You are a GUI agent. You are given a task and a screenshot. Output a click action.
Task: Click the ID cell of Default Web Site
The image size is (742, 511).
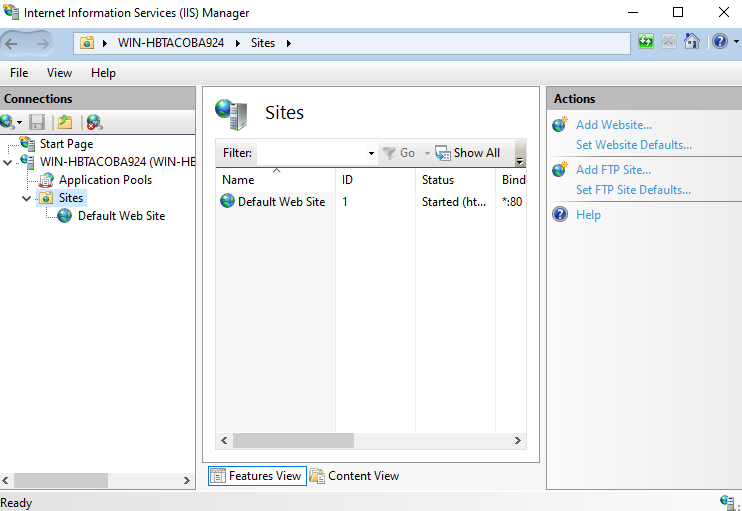[x=345, y=202]
